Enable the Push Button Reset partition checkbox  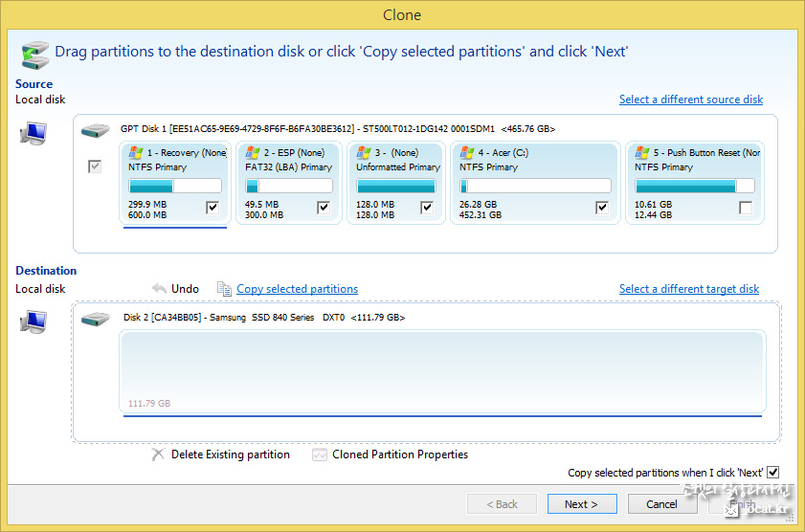pos(746,208)
